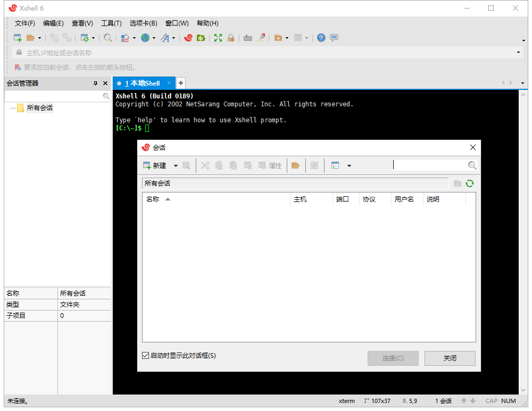Click the new session icon in main toolbar
Viewport: 532px width, 411px height.
pyautogui.click(x=18, y=38)
